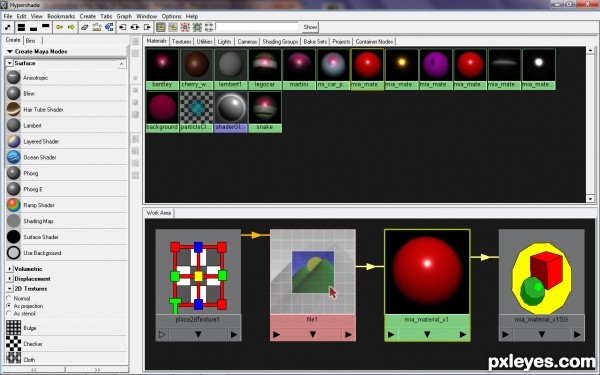Click the red dashed container toolbar icon
This screenshot has width=600, height=375.
coord(185,27)
